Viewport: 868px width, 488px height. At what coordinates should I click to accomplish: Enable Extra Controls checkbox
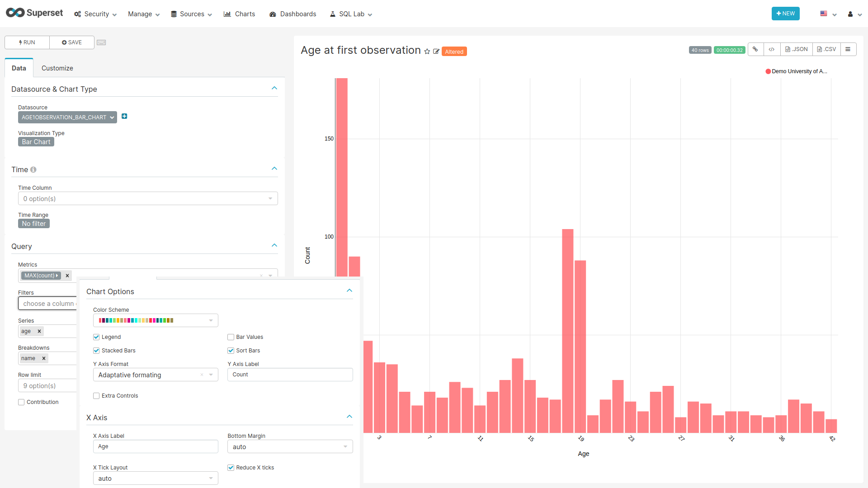[x=96, y=396]
